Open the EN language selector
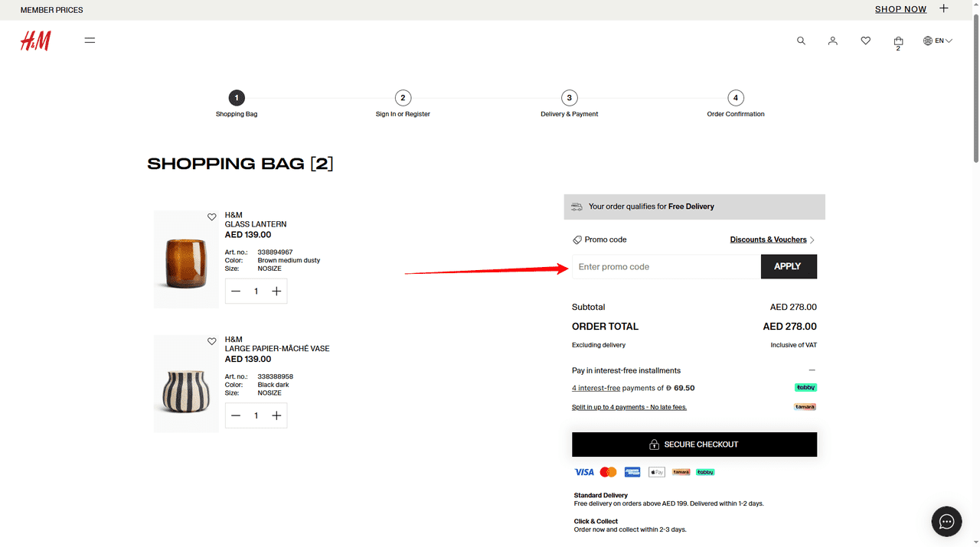980x547 pixels. [x=938, y=41]
